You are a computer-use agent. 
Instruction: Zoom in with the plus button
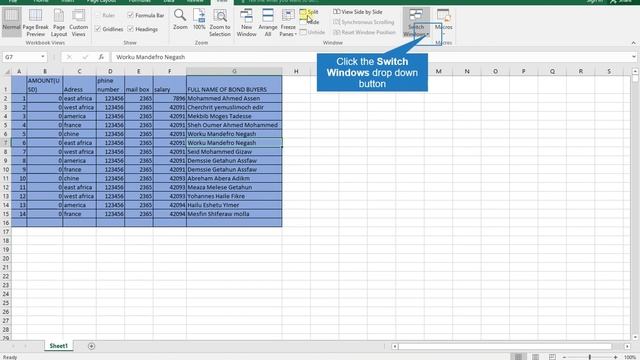[x=616, y=357]
